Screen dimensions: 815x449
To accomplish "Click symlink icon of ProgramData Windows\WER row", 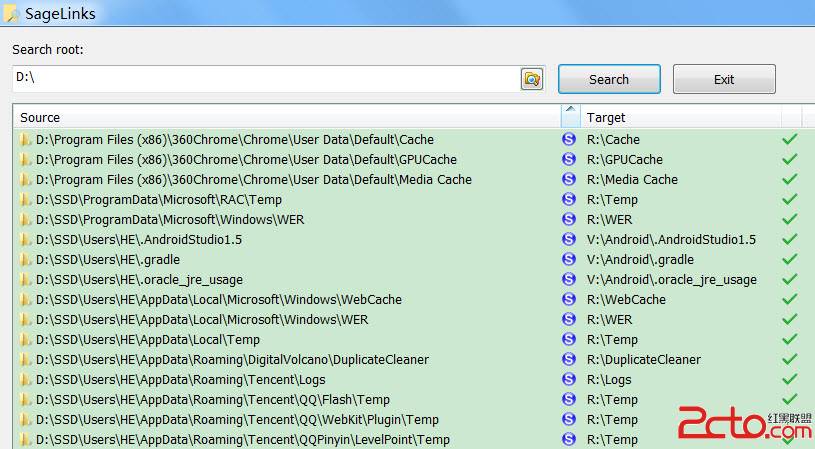I will click(569, 219).
